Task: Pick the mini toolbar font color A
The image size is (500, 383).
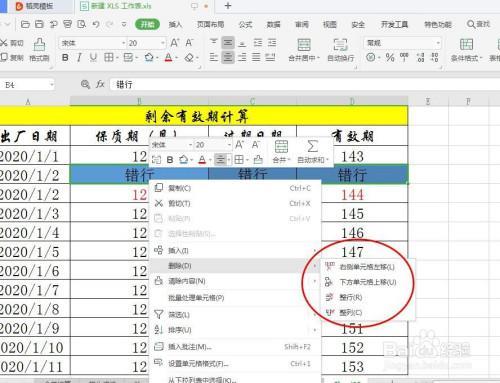Action: point(202,160)
